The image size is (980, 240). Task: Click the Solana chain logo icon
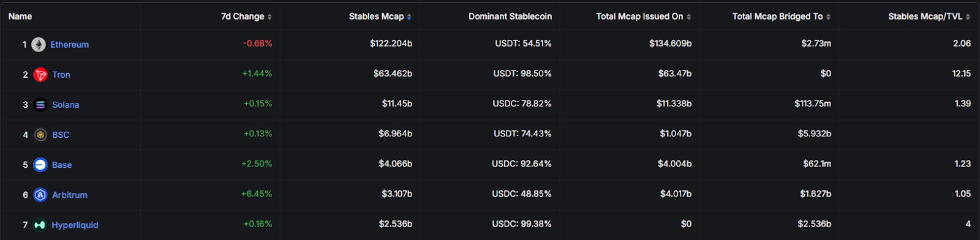40,105
